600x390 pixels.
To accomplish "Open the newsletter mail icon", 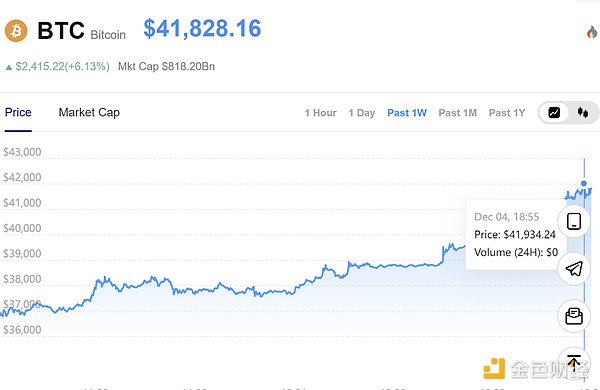I will (574, 316).
